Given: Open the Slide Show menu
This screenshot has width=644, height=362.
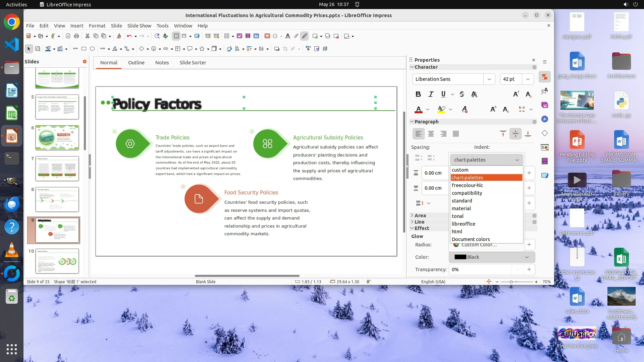Looking at the screenshot, I should coord(139,25).
